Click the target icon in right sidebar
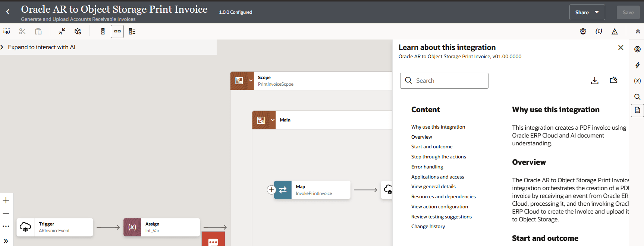The height and width of the screenshot is (246, 644). click(x=637, y=49)
